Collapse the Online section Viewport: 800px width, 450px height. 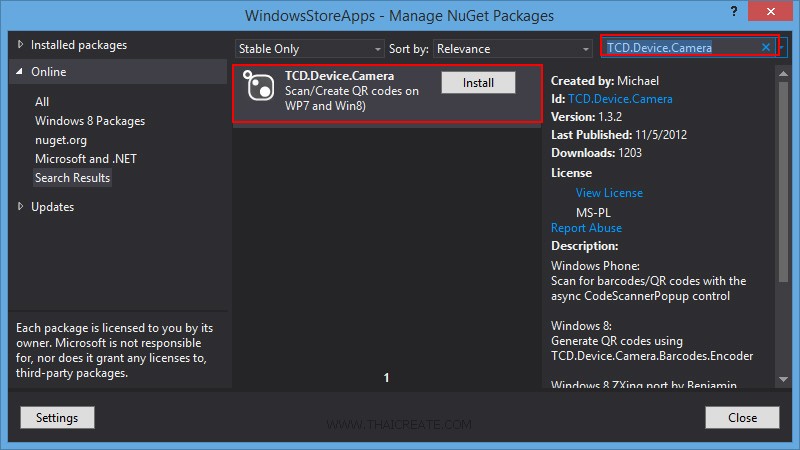pyautogui.click(x=19, y=71)
